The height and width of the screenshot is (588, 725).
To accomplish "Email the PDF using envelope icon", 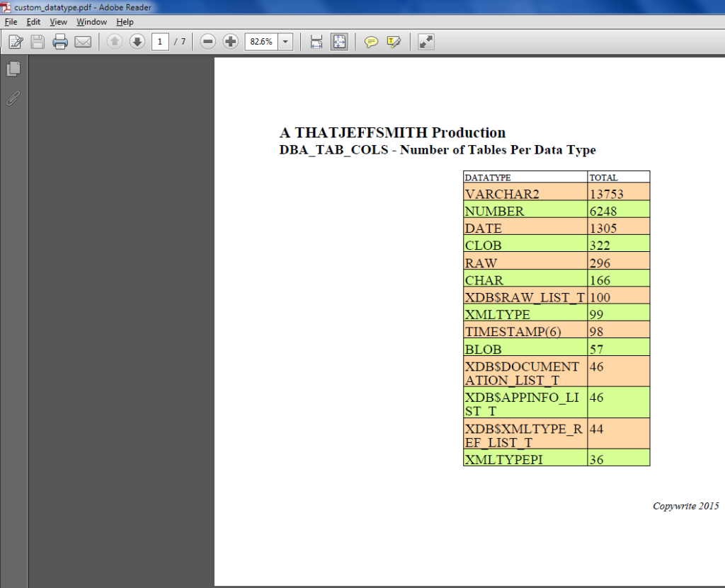I will point(83,41).
